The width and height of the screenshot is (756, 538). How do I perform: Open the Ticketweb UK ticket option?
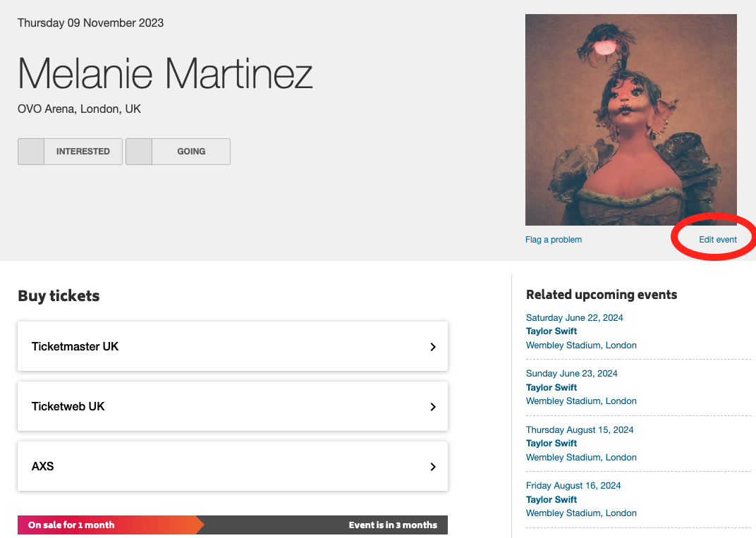233,406
